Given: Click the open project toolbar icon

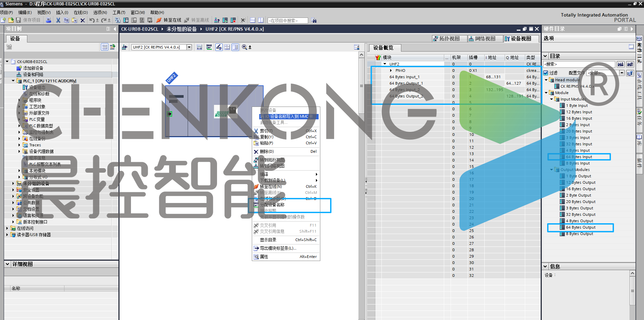Looking at the screenshot, I should (x=11, y=20).
